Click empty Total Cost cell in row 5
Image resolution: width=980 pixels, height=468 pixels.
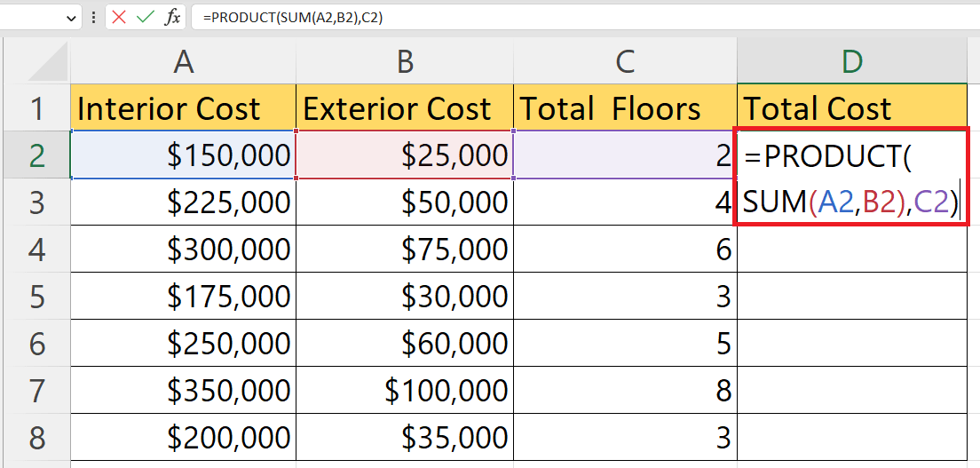point(852,296)
